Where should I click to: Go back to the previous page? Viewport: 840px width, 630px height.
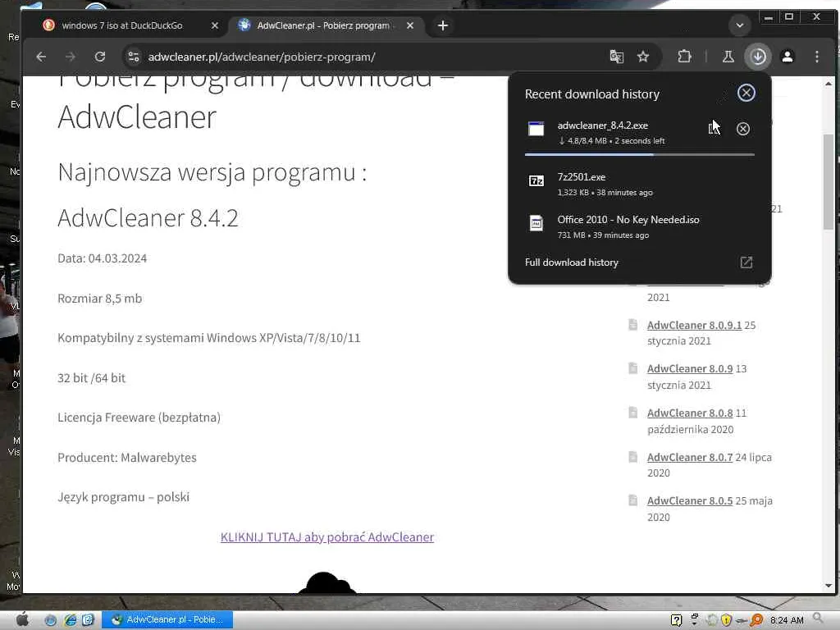(41, 57)
